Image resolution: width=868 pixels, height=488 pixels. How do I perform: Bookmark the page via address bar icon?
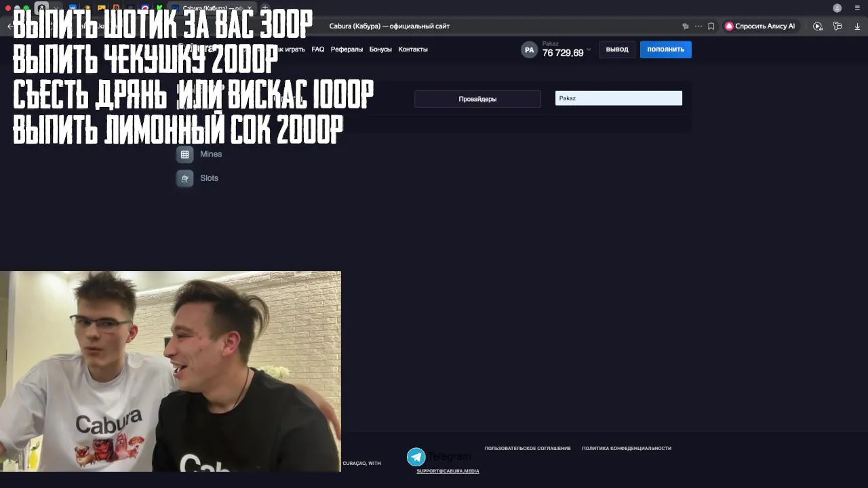711,26
